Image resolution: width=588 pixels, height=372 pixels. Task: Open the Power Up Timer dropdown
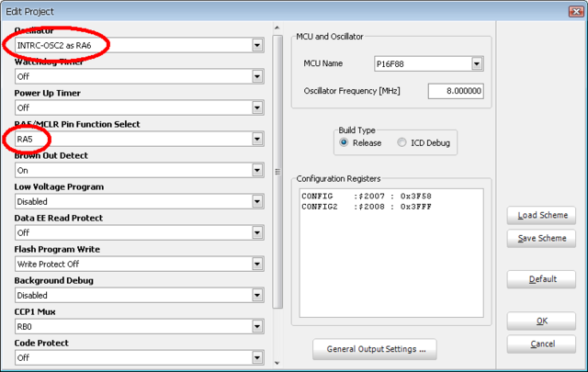pos(139,107)
